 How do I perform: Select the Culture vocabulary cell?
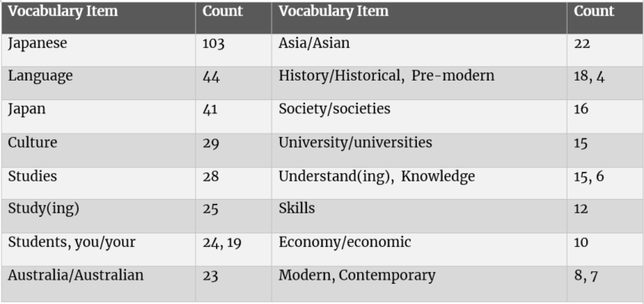click(x=99, y=150)
